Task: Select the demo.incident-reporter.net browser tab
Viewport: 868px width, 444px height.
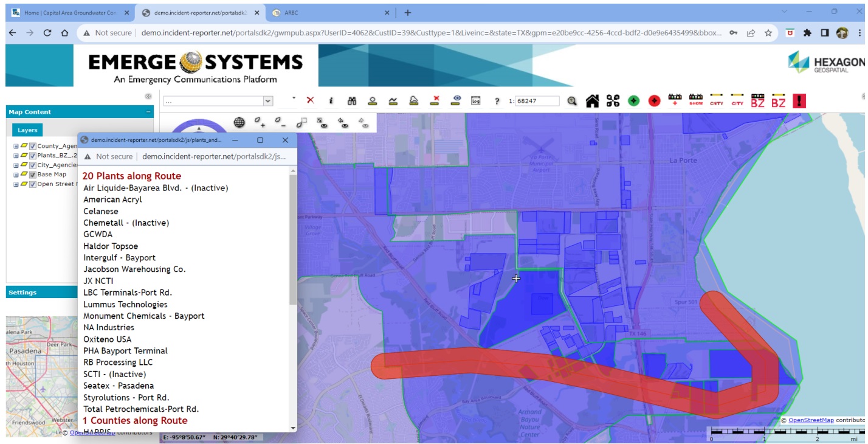Action: [201, 12]
